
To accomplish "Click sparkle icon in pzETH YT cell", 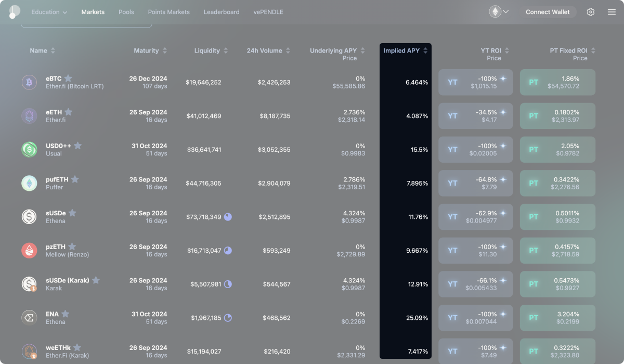I will pos(503,247).
